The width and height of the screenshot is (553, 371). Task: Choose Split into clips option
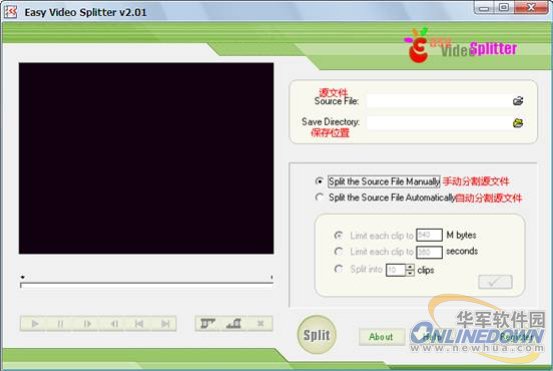click(x=338, y=269)
